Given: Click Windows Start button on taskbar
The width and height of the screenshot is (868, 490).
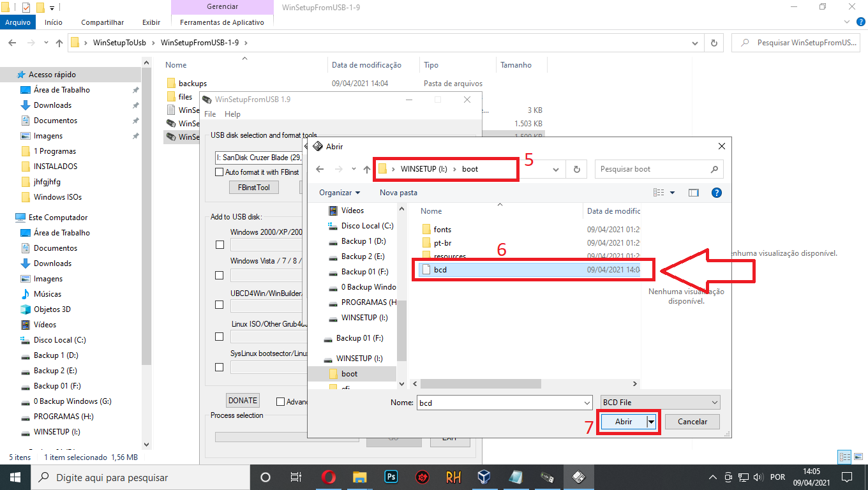Looking at the screenshot, I should point(15,477).
